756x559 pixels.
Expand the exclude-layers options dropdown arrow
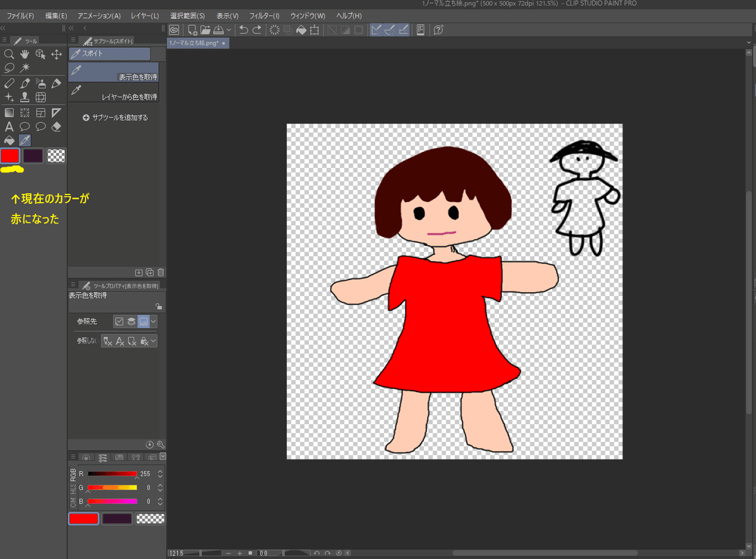click(153, 341)
